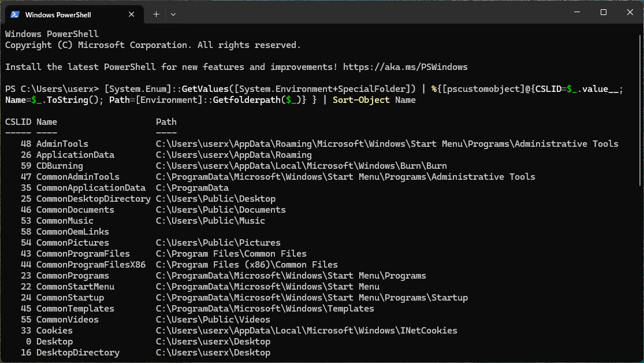Click the CommonOemLinks row name
Image resolution: width=644 pixels, height=363 pixels.
[72, 232]
